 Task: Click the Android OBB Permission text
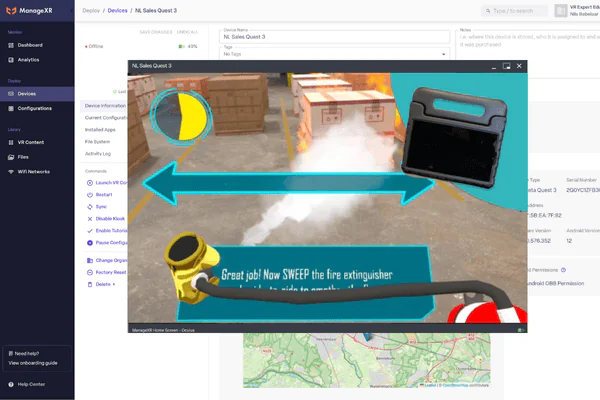pyautogui.click(x=556, y=284)
